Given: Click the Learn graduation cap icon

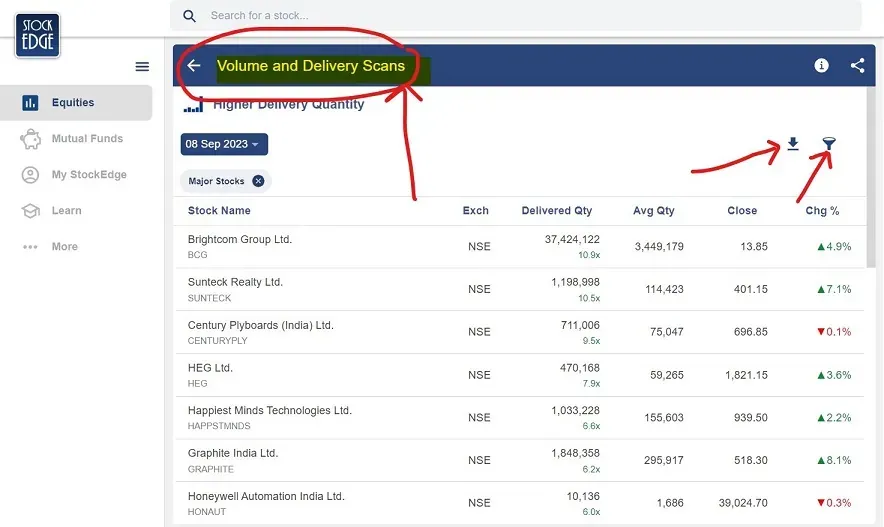Looking at the screenshot, I should point(30,211).
